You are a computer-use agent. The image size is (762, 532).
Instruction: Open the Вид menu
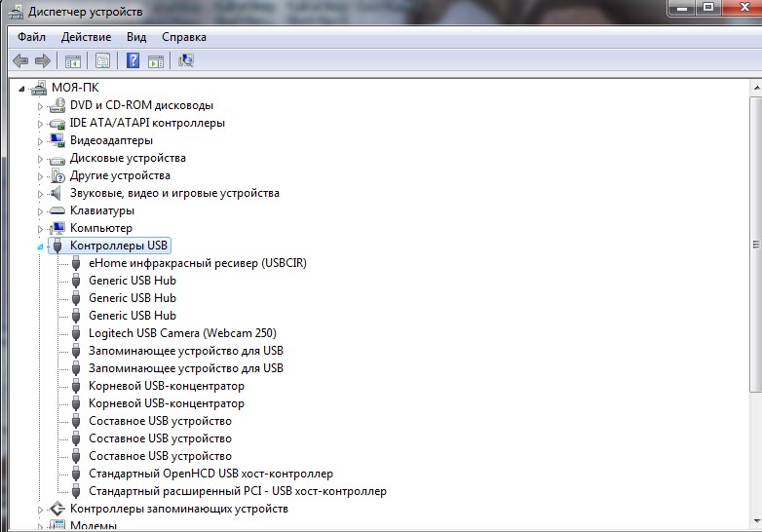click(136, 37)
